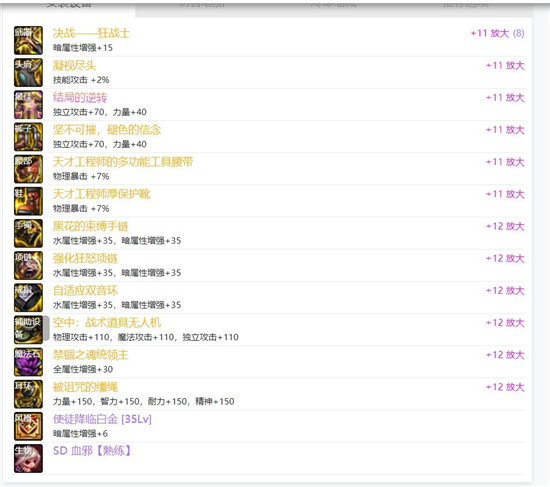Screen dimensions: 550x487
Task: Click the ring icon for 自适应双音环
Action: point(28,298)
